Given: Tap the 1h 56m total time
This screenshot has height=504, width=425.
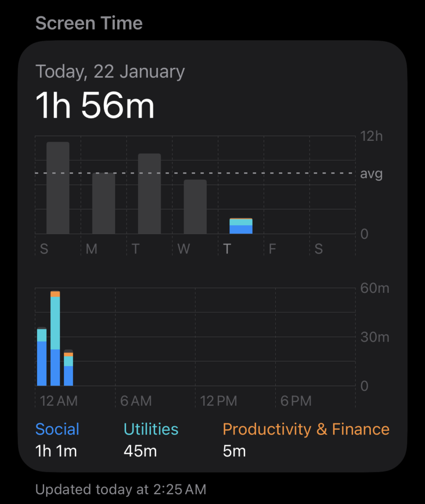Looking at the screenshot, I should (x=95, y=106).
